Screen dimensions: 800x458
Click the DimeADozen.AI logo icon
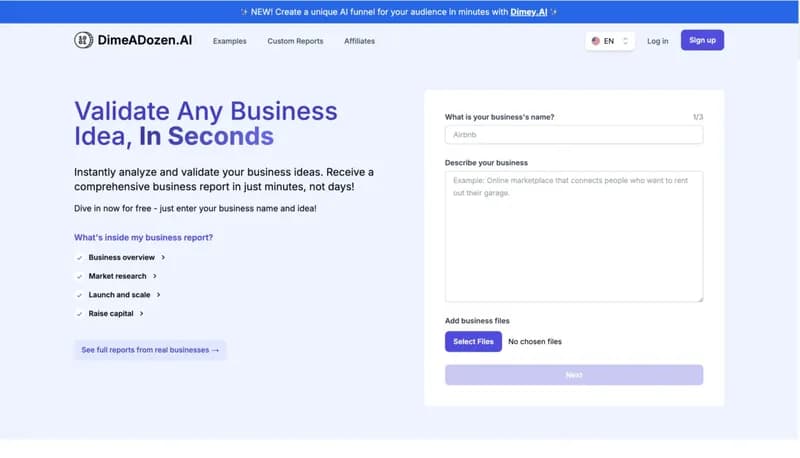click(83, 40)
